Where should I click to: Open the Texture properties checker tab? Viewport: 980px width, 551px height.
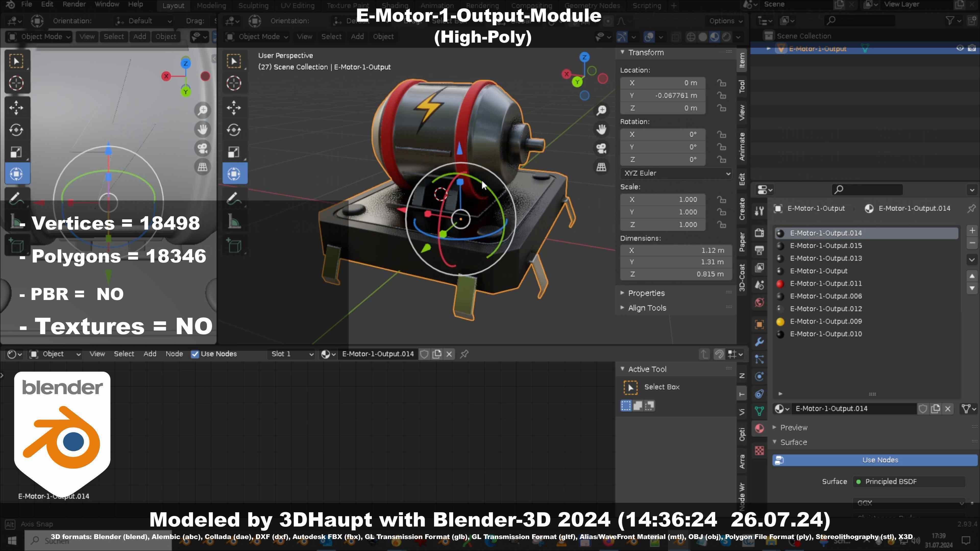point(759,450)
